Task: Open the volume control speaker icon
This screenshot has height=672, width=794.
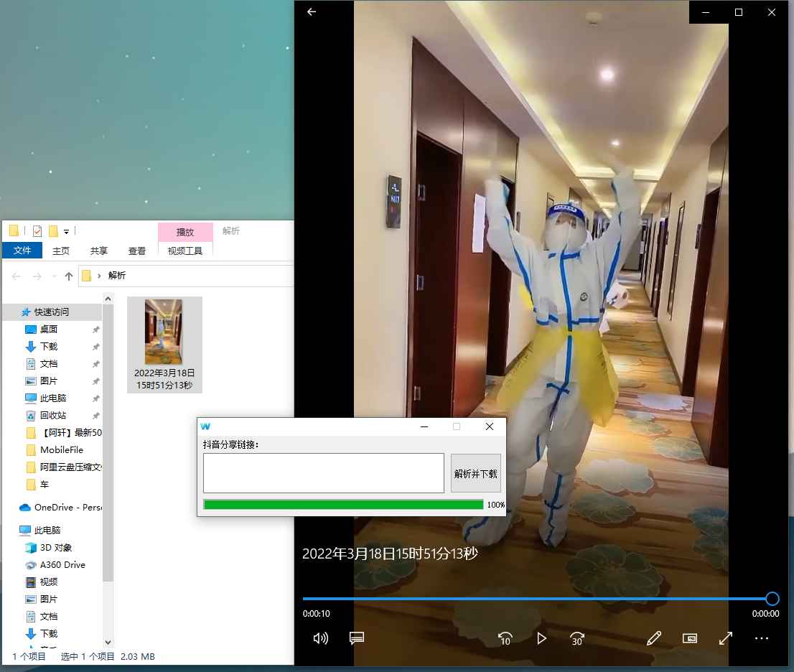Action: click(321, 638)
